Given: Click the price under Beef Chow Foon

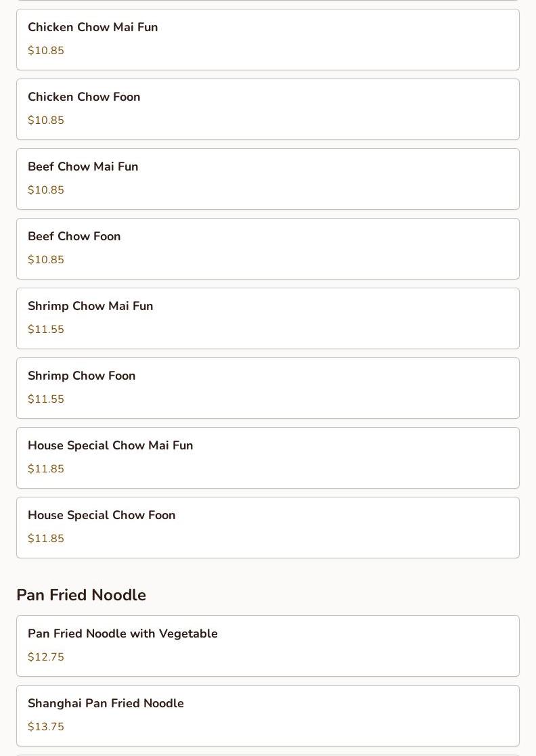Looking at the screenshot, I should [46, 260].
